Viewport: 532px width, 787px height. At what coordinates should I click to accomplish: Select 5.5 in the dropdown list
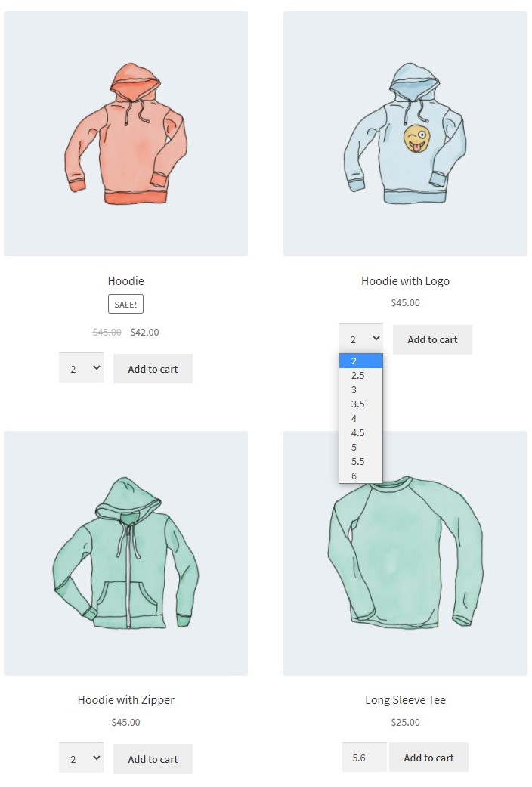click(x=361, y=461)
